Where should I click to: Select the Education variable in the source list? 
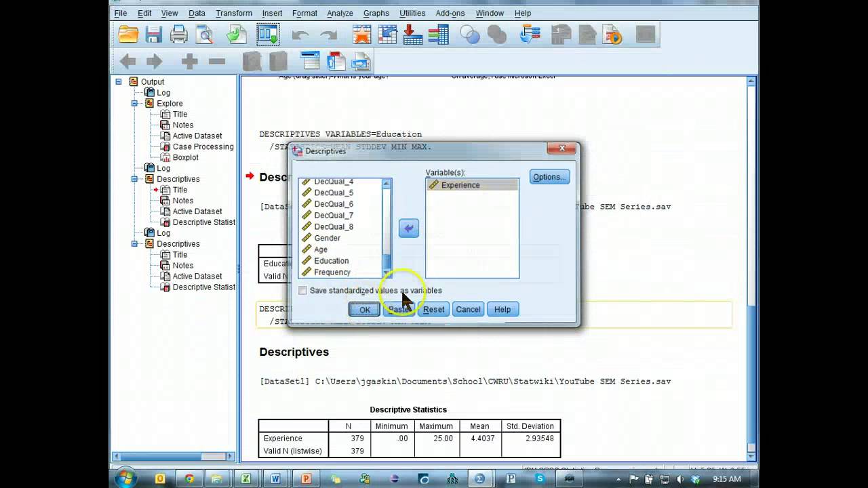point(331,261)
